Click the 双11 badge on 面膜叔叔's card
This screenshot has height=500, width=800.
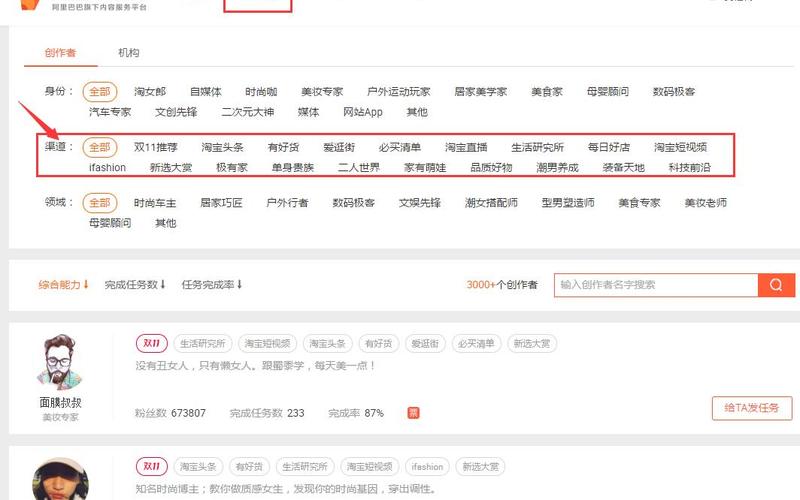[152, 343]
